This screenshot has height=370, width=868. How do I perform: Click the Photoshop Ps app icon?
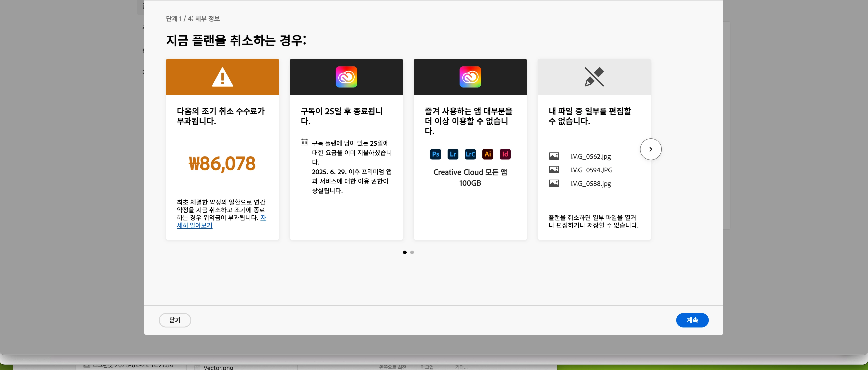[435, 154]
